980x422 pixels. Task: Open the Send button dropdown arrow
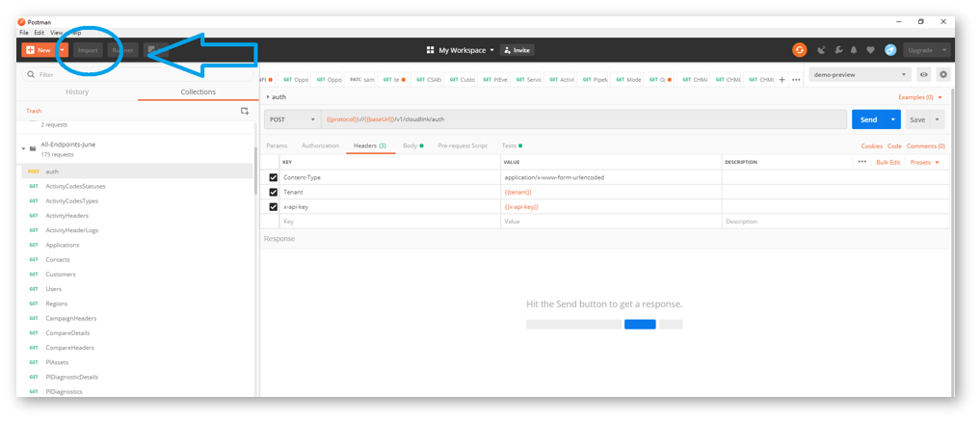pyautogui.click(x=893, y=119)
